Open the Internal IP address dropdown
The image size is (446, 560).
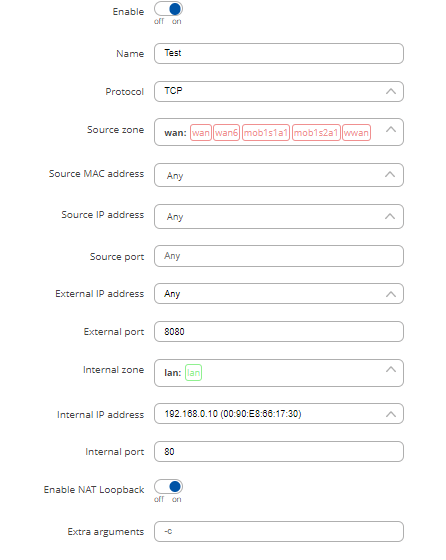point(279,414)
